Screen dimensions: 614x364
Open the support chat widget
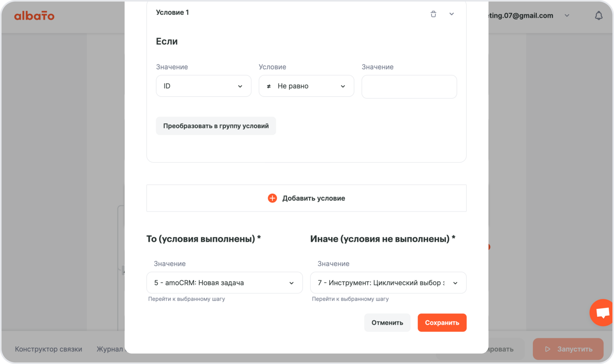(x=602, y=313)
